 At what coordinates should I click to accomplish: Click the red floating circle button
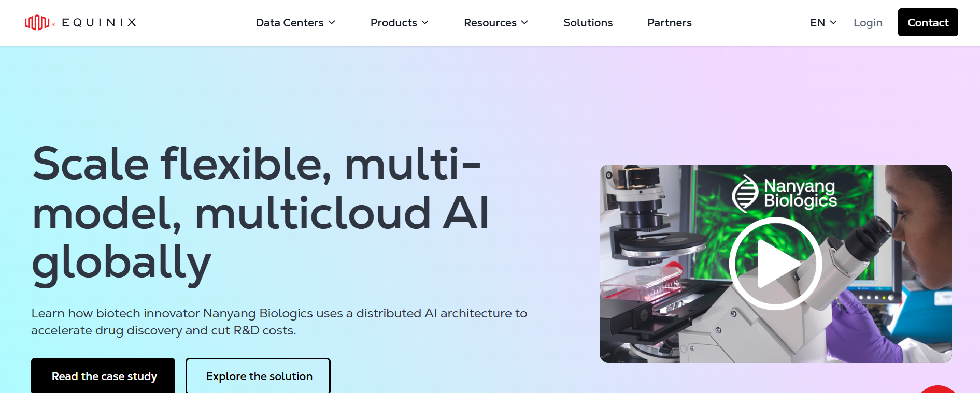point(938,389)
